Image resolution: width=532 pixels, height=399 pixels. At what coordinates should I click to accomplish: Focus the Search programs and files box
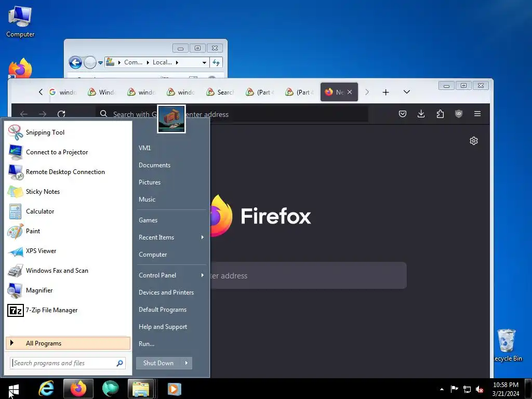point(68,363)
